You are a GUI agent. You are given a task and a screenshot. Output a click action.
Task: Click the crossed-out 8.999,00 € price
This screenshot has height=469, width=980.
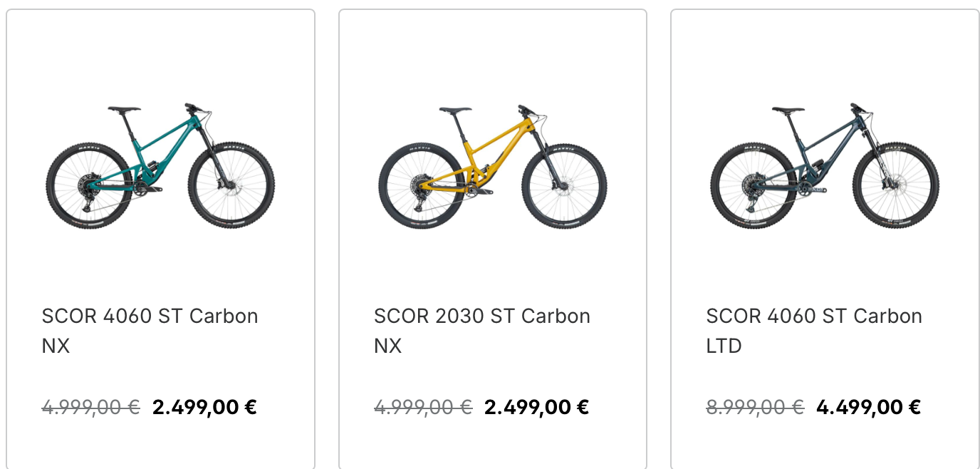tap(755, 407)
